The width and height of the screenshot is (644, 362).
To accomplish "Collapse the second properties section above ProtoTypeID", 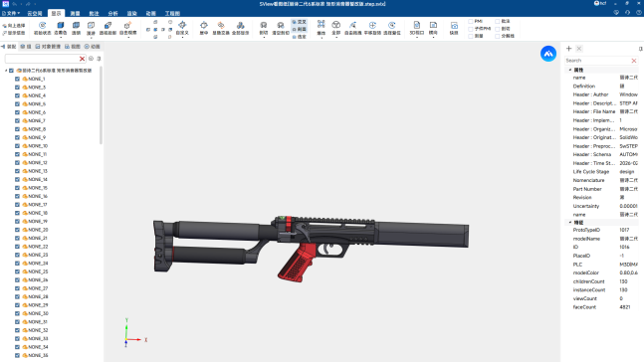I will 570,222.
